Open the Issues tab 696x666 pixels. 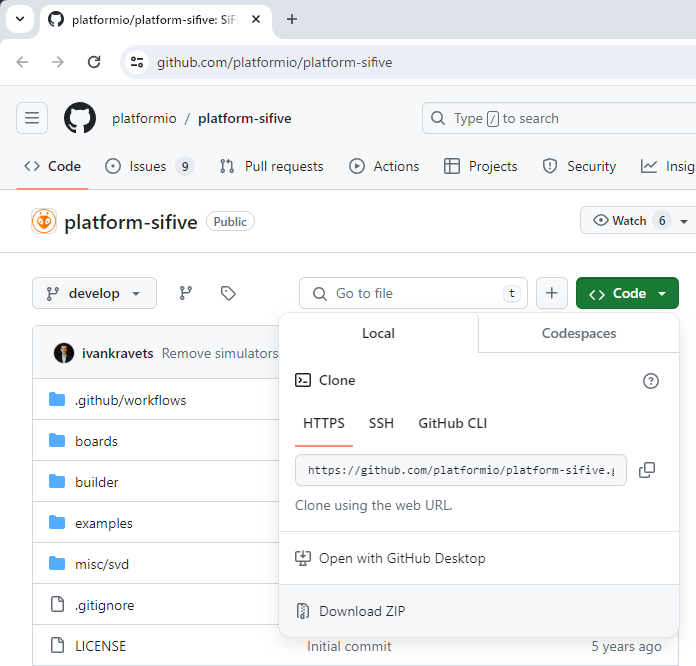149,166
